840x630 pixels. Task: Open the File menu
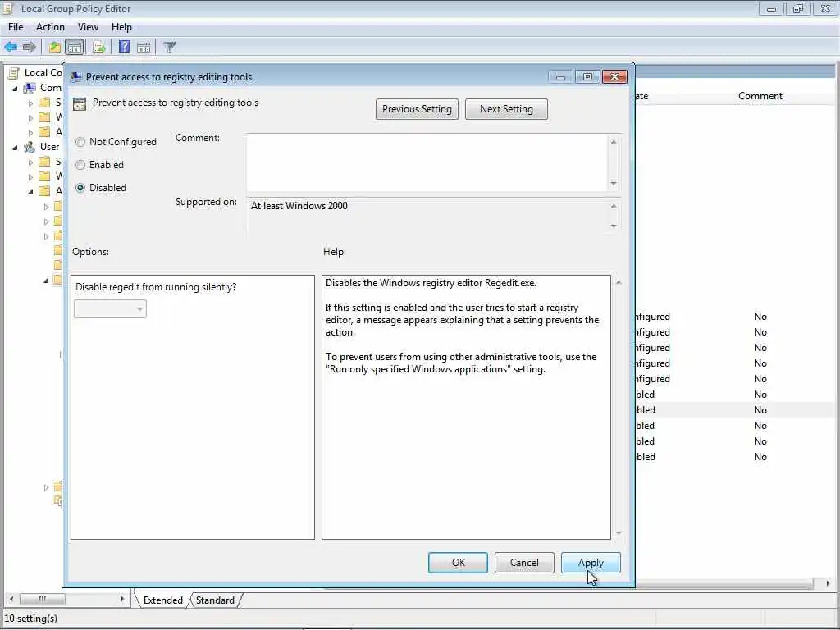point(16,27)
